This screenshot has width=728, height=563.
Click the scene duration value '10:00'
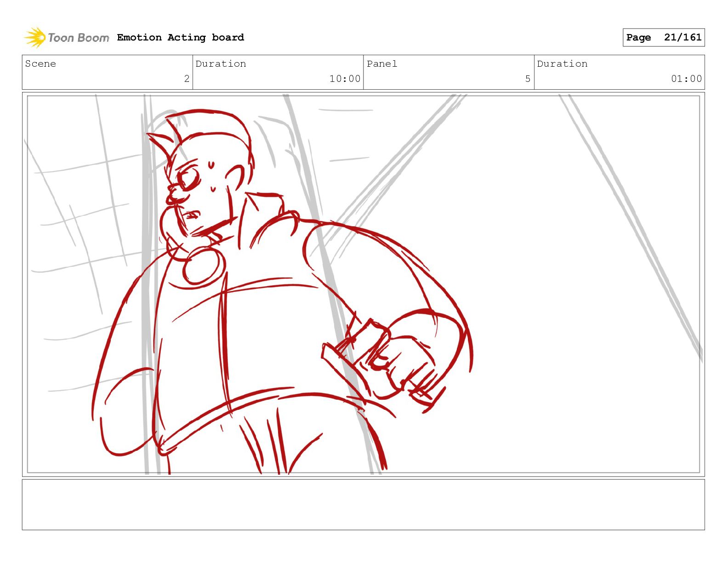click(x=345, y=79)
